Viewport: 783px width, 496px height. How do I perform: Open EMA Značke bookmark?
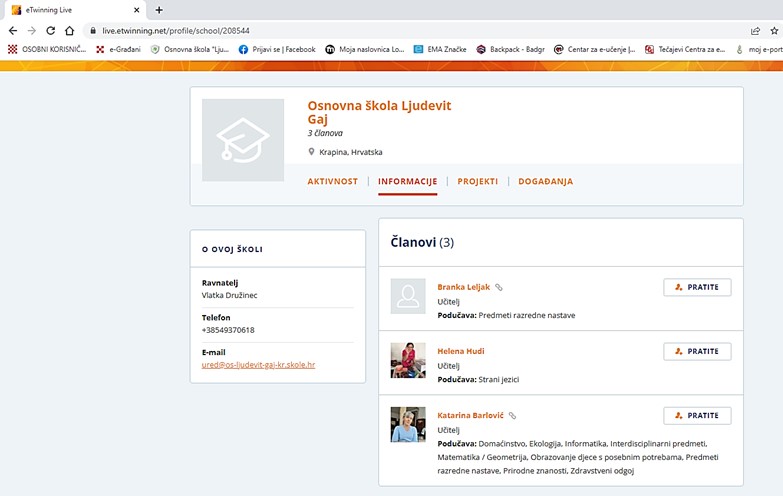pos(440,49)
